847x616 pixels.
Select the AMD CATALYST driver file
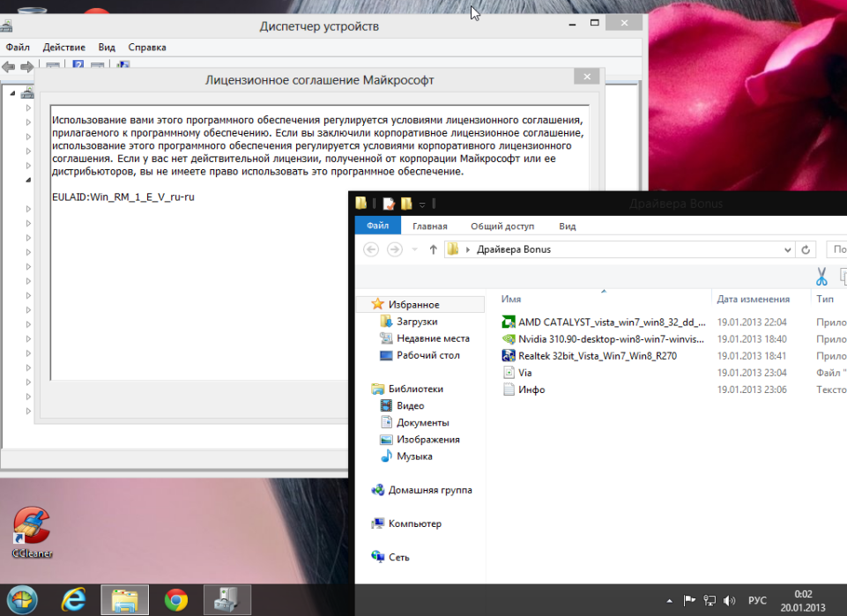pyautogui.click(x=604, y=323)
